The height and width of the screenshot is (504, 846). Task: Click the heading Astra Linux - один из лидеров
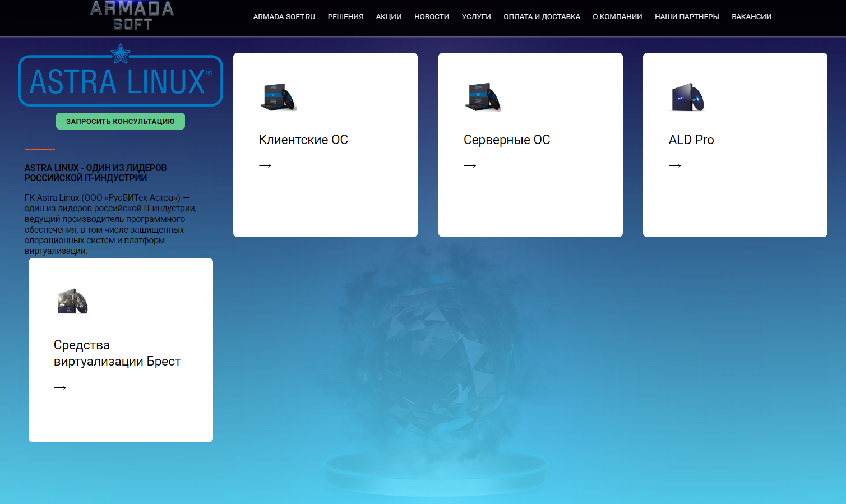[x=95, y=173]
